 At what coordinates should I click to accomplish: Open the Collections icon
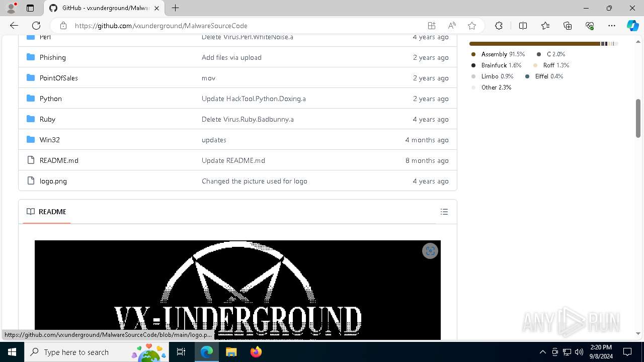click(x=568, y=26)
